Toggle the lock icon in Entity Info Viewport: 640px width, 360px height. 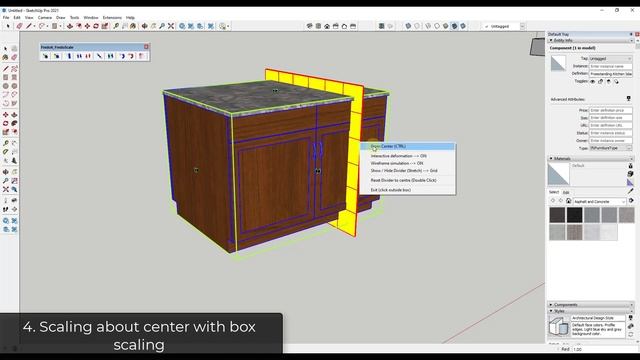coord(600,81)
